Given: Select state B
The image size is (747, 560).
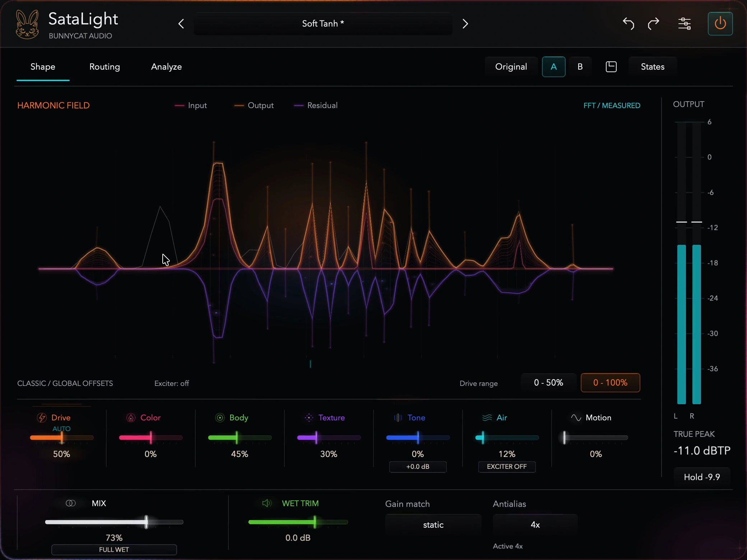Looking at the screenshot, I should [x=580, y=67].
